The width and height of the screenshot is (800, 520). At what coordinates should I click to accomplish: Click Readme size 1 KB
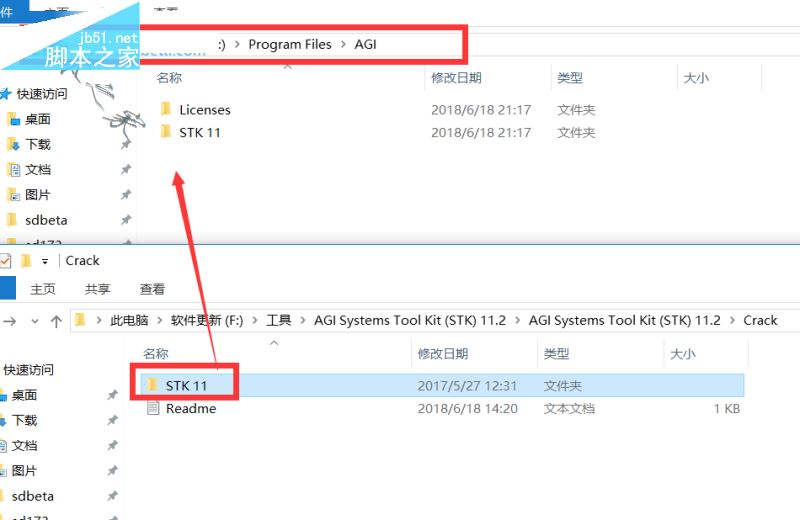(x=727, y=408)
